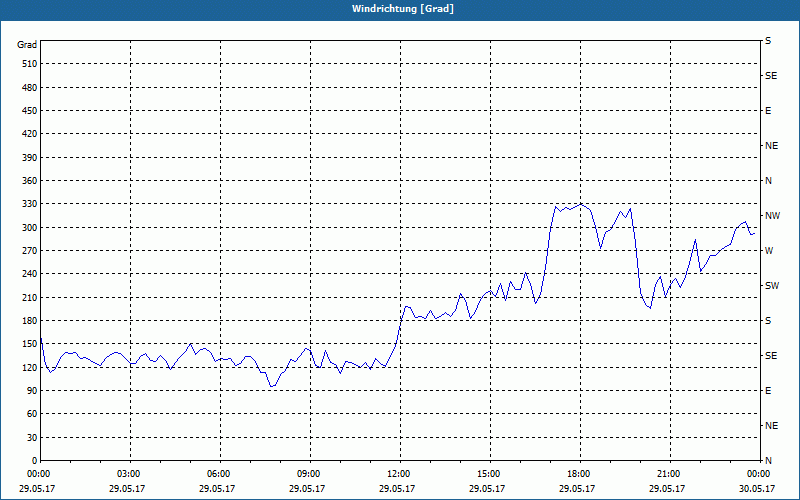Click the 30 y-axis tick label

coord(32,438)
